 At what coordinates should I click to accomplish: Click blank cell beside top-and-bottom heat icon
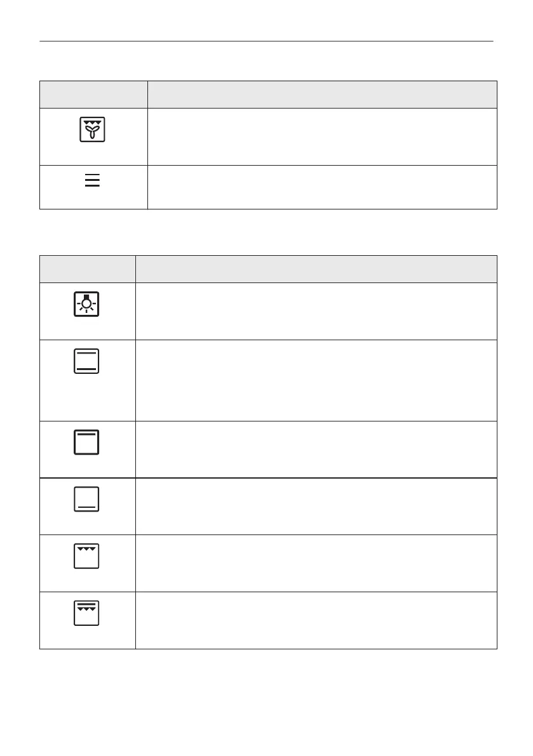(316, 380)
